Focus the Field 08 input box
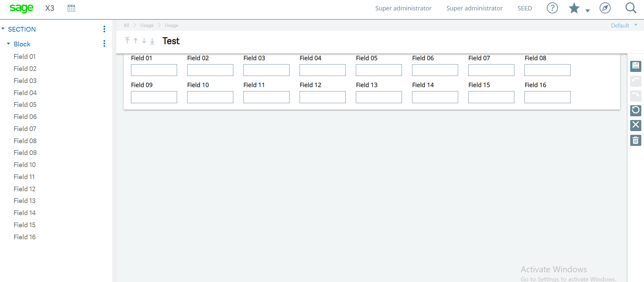The image size is (644, 282). [x=547, y=70]
